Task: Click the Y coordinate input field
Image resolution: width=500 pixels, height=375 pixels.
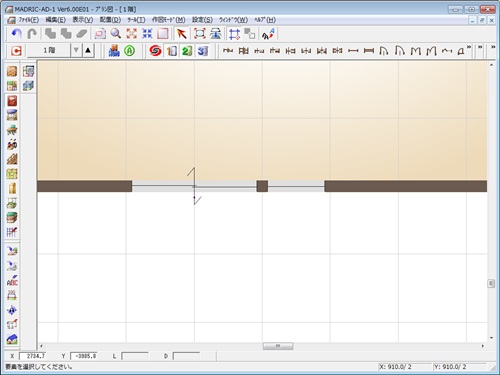Action: [85, 356]
